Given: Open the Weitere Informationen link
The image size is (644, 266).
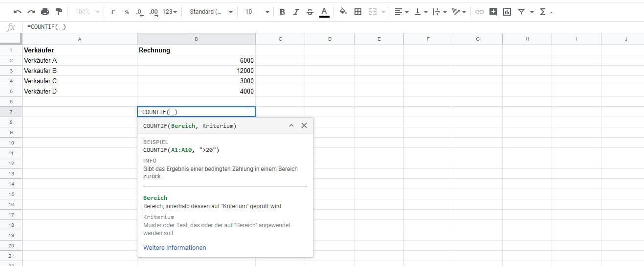Looking at the screenshot, I should click(175, 248).
